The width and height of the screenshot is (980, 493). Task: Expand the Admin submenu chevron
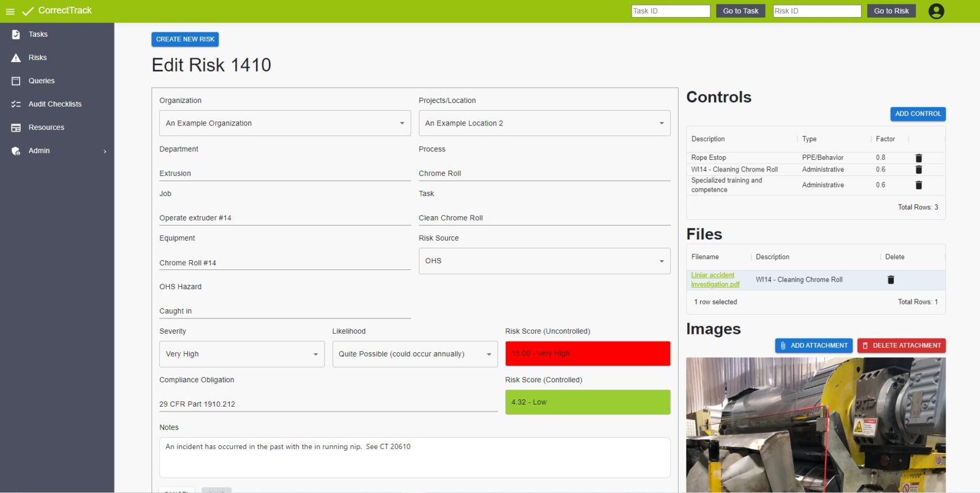tap(105, 151)
